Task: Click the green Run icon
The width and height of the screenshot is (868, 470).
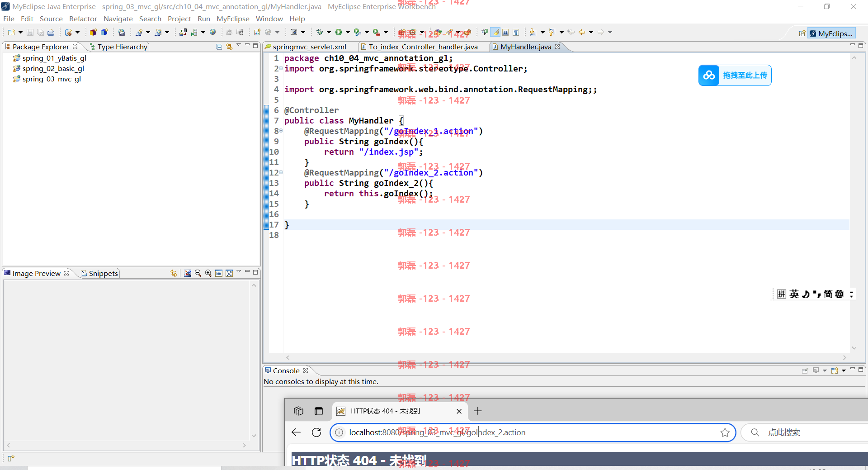Action: pos(339,32)
